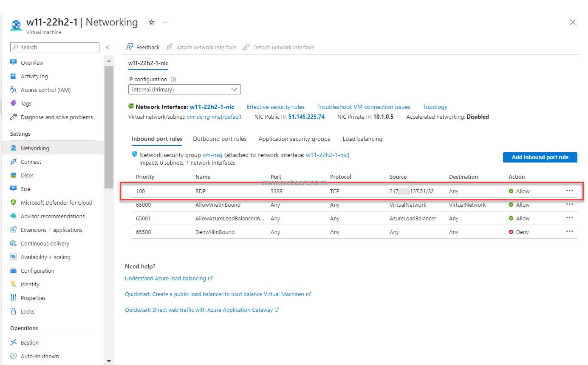Click public IP 51.145.225.74 link
This screenshot has width=588, height=365.
pyautogui.click(x=306, y=117)
